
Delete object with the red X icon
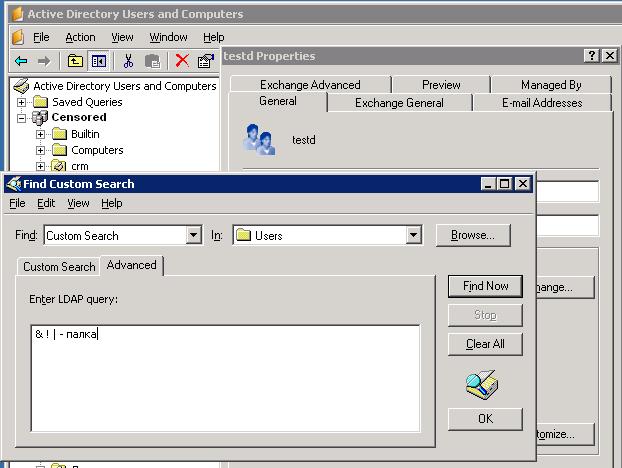tap(182, 61)
